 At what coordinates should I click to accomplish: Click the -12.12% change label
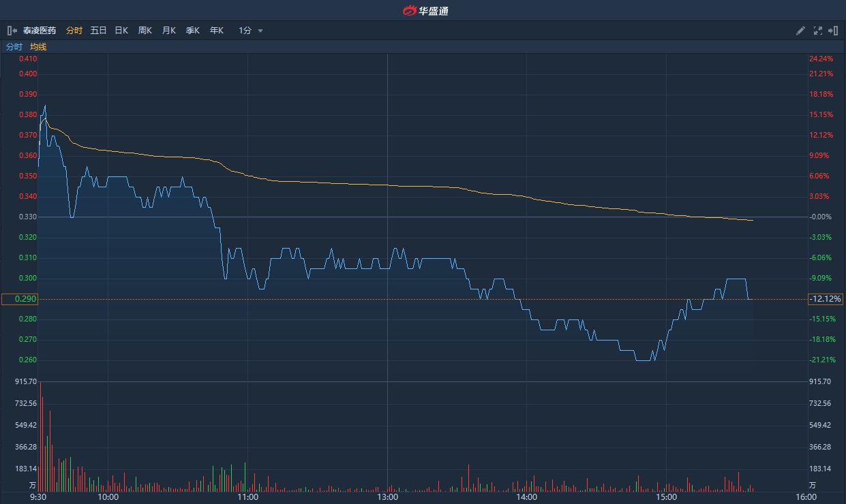tap(826, 299)
